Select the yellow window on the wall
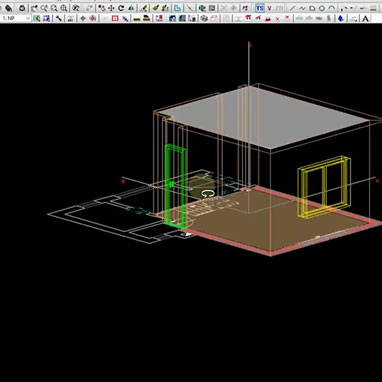The width and height of the screenshot is (382, 382). click(x=324, y=187)
